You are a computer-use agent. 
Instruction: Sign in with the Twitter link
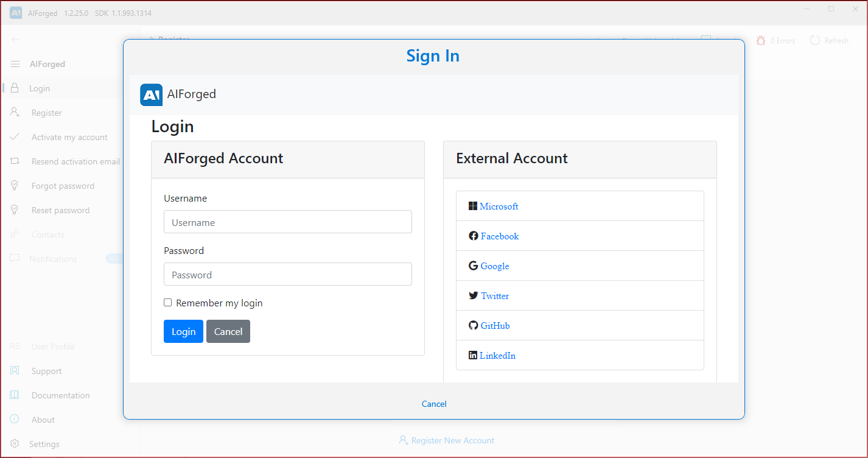(x=495, y=296)
